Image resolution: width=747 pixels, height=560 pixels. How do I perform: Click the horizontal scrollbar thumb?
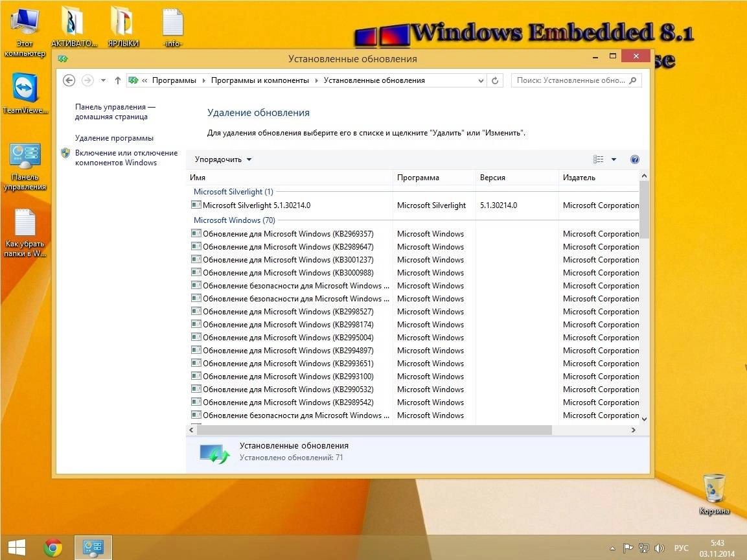tap(374, 430)
